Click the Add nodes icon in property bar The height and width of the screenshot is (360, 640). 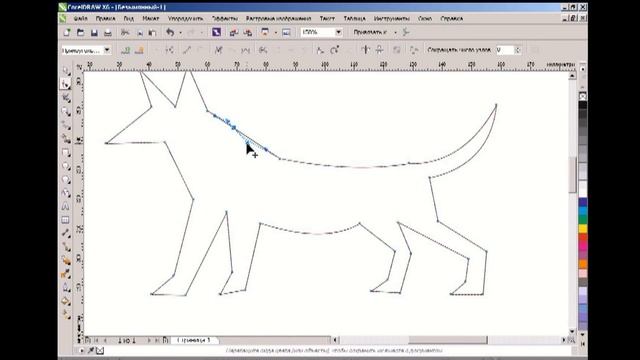[126, 50]
